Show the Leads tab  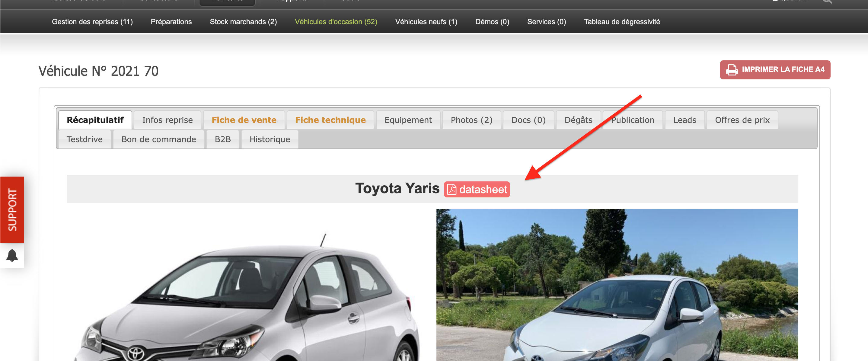point(685,120)
